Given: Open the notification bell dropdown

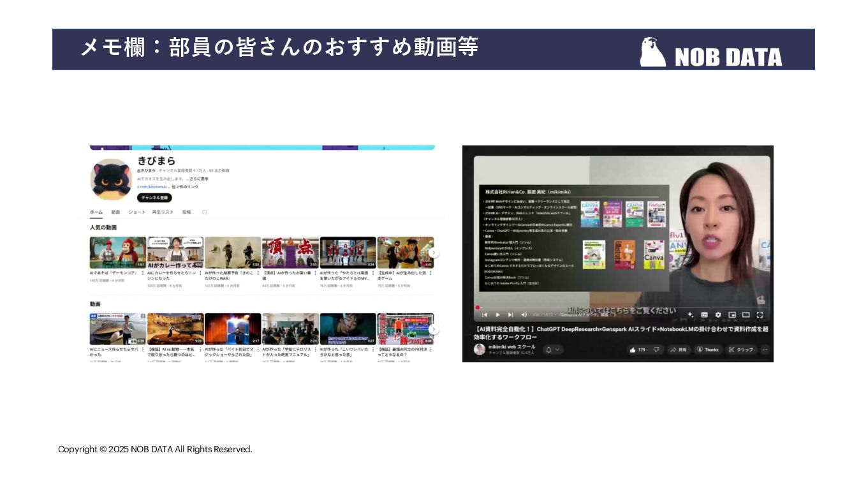Looking at the screenshot, I should click(553, 350).
